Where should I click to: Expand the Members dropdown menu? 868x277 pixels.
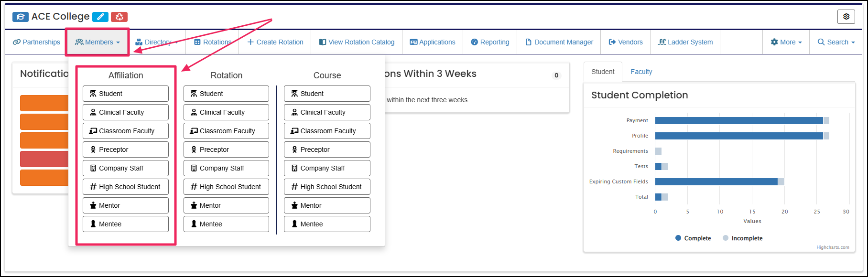click(98, 42)
